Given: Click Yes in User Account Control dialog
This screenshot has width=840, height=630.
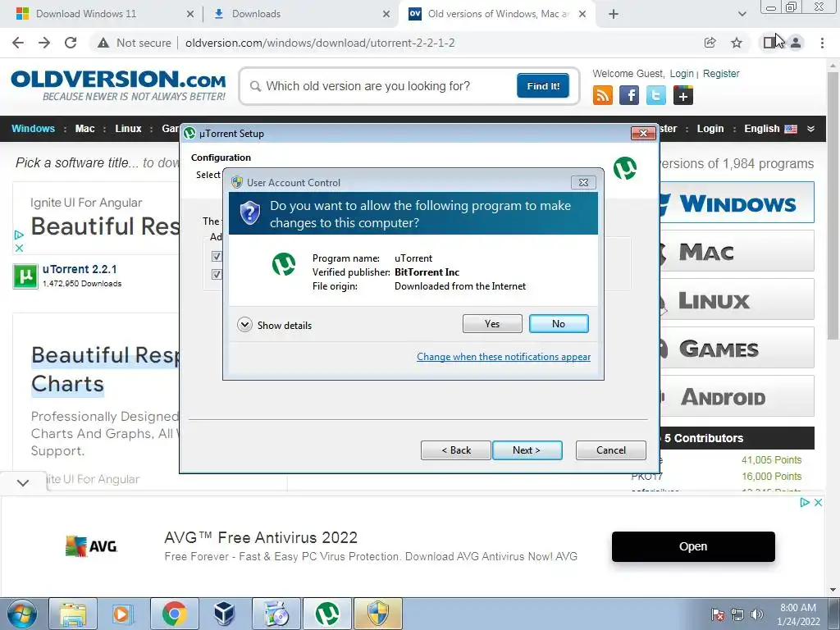Looking at the screenshot, I should coord(492,323).
